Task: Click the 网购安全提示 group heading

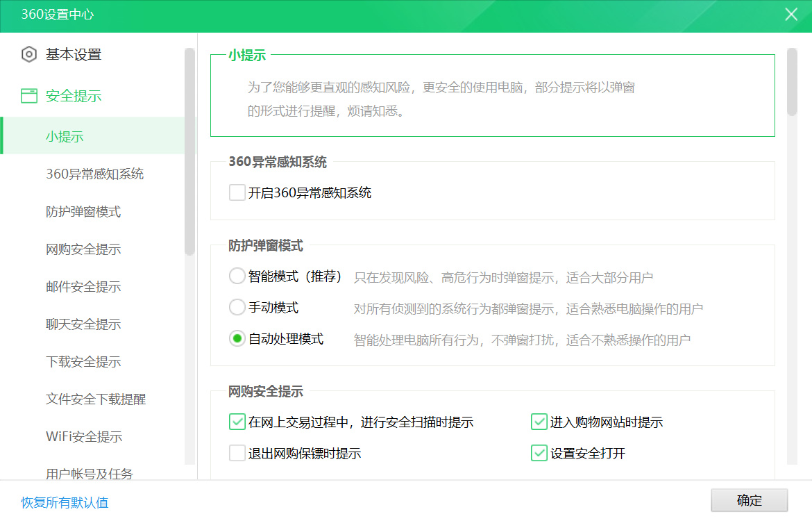Action: (x=266, y=391)
